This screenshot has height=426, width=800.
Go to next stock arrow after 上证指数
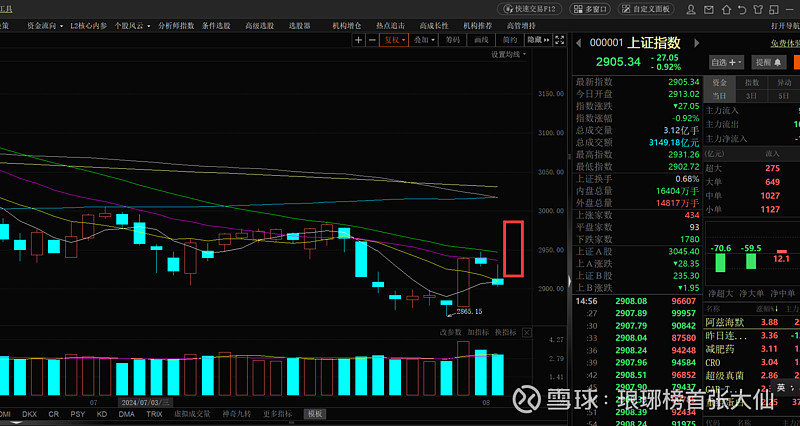pos(696,43)
